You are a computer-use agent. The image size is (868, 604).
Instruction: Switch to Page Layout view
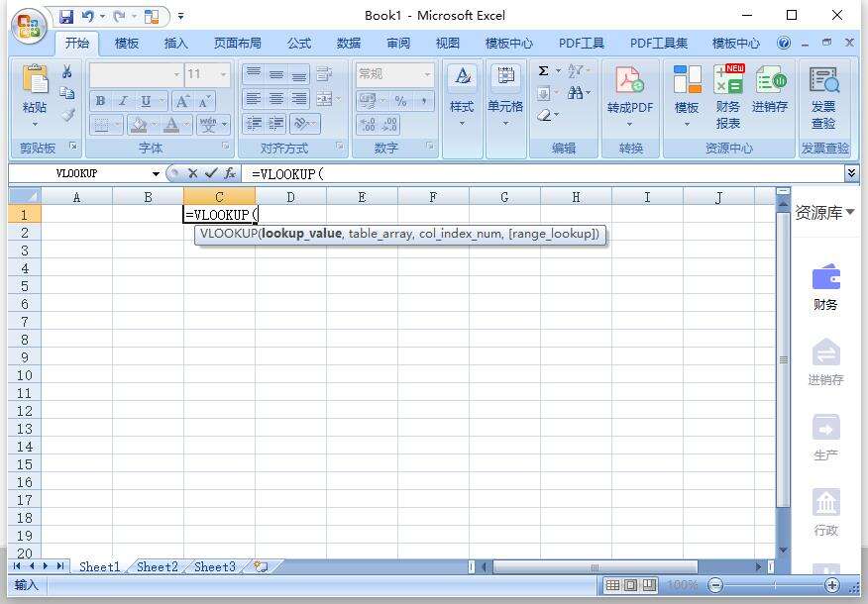[630, 584]
